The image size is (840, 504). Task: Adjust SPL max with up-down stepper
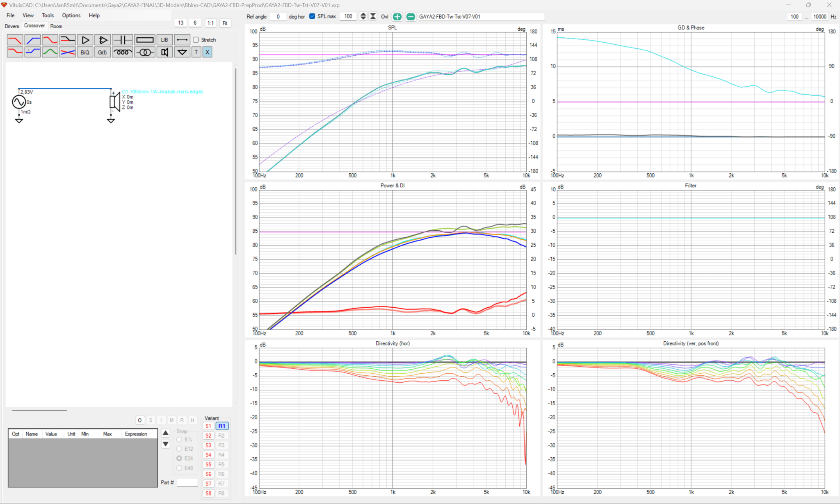363,16
